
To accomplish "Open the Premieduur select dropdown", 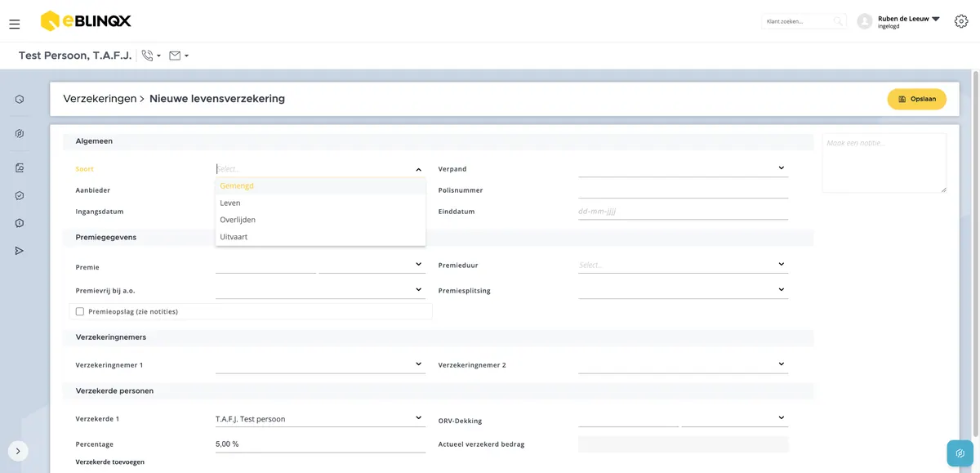I will click(x=683, y=265).
